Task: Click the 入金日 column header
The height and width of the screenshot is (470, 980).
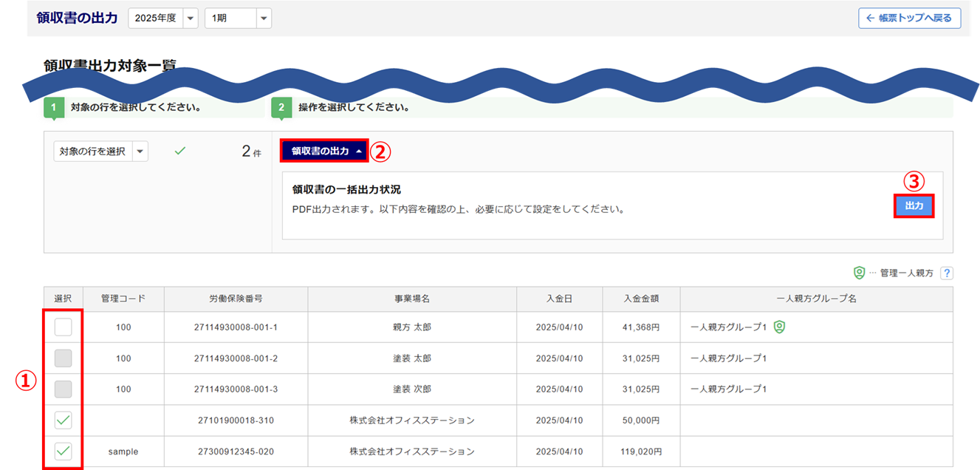Action: click(x=559, y=299)
